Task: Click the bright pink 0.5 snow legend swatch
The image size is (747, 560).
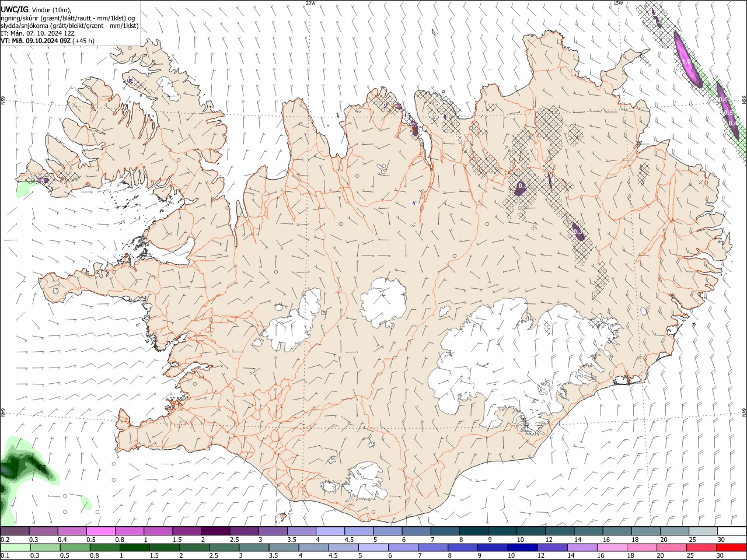Action: (x=100, y=531)
